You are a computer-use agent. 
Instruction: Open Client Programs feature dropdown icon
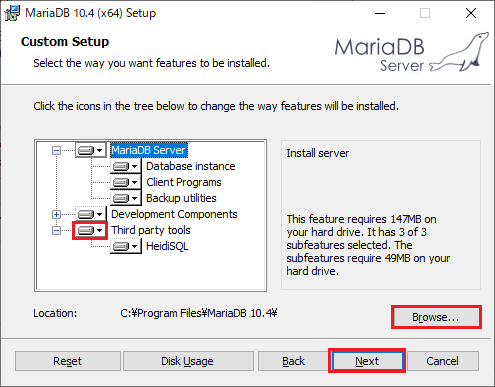pyautogui.click(x=125, y=182)
